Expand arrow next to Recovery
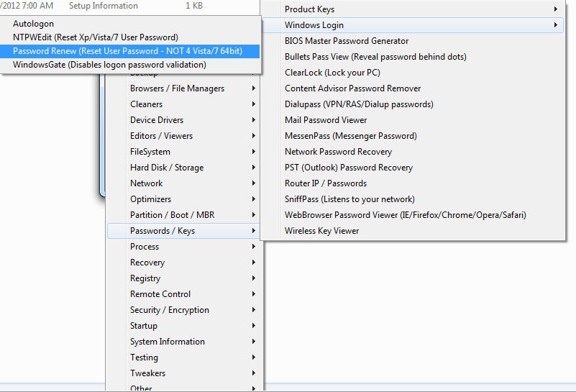Viewport: 576px width, 392px height. pyautogui.click(x=253, y=262)
